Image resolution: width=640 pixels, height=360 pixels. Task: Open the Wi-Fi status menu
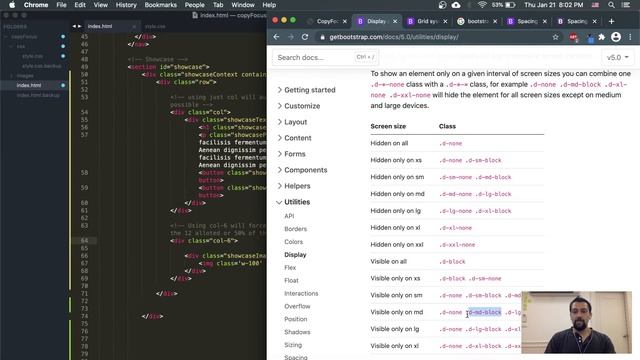pyautogui.click(x=482, y=5)
